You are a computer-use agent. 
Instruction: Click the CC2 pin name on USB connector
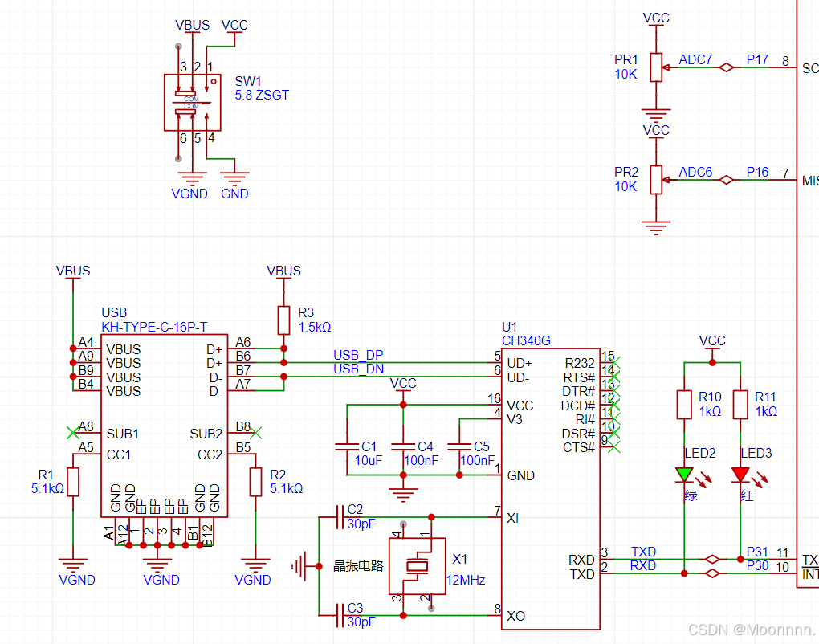pyautogui.click(x=210, y=455)
